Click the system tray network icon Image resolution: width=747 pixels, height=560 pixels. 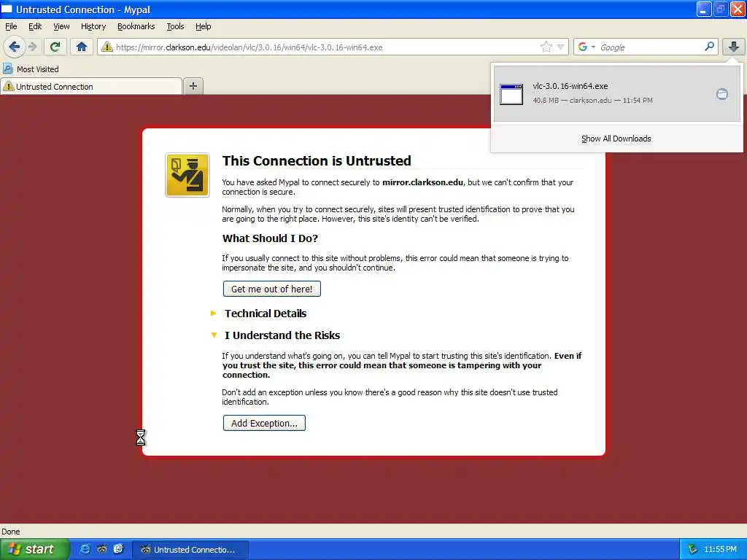(x=692, y=550)
